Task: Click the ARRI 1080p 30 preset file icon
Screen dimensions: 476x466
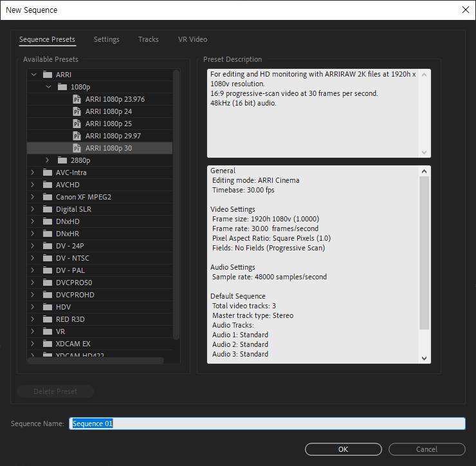Action: [x=77, y=148]
